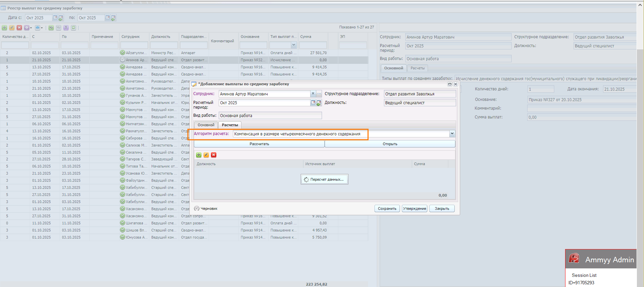Open Расчеты tab in background details panel
This screenshot has width=644, height=287.
[x=417, y=68]
